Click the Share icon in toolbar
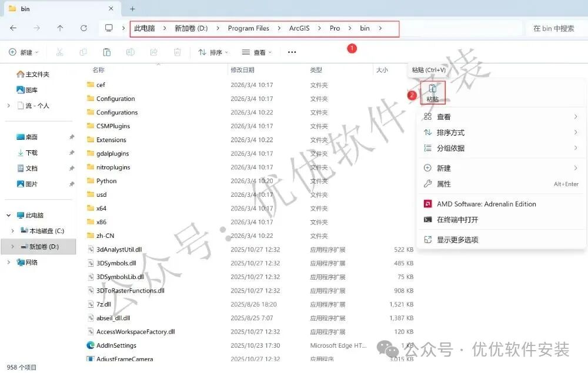The image size is (588, 373). pyautogui.click(x=153, y=52)
